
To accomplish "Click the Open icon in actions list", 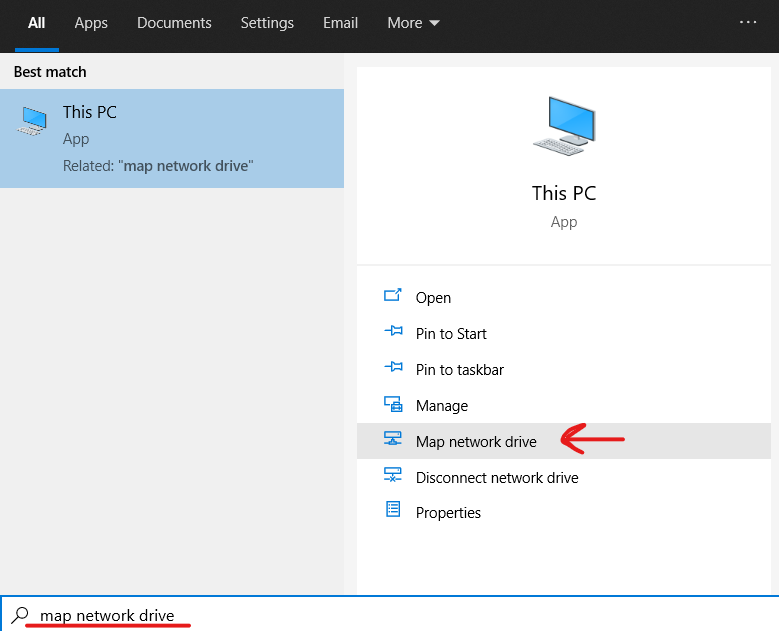I will [x=393, y=296].
